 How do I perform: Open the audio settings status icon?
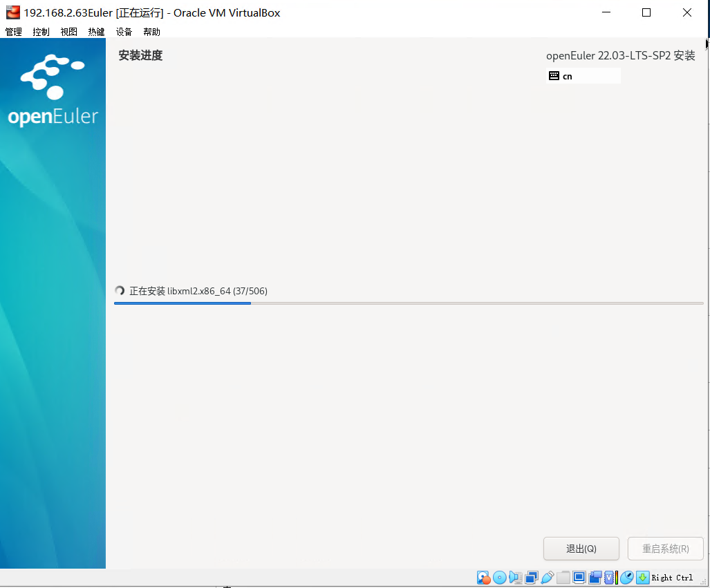(516, 578)
